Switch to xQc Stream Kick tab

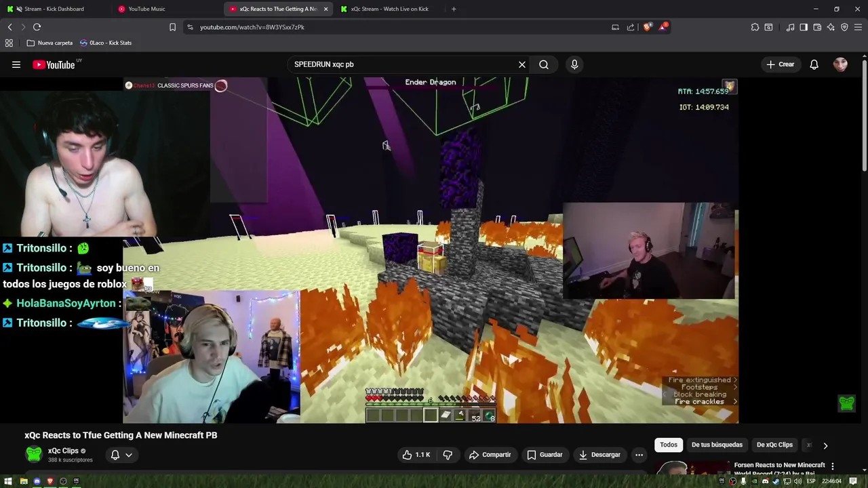[x=390, y=9]
